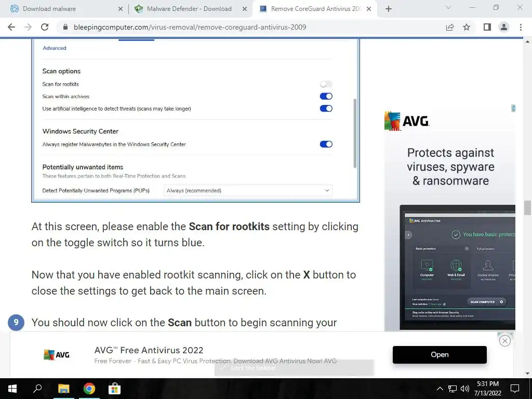Click the Advanced tab label
This screenshot has height=399, width=532.
coord(54,48)
